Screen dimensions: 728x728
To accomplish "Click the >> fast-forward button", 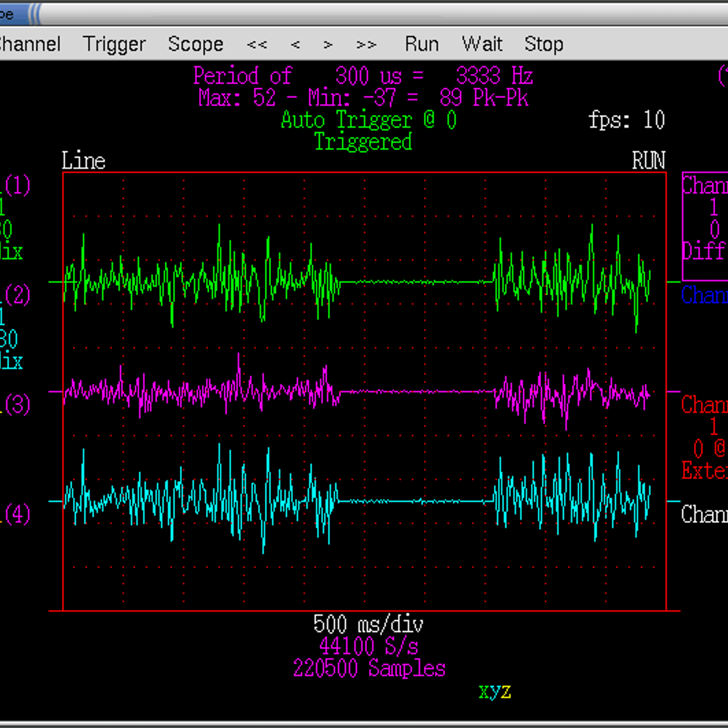I will point(366,45).
